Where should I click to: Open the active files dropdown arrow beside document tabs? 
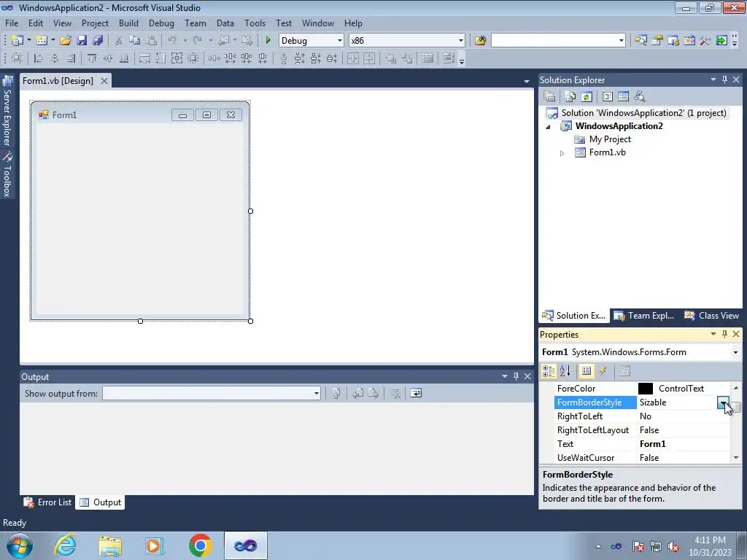coord(527,82)
